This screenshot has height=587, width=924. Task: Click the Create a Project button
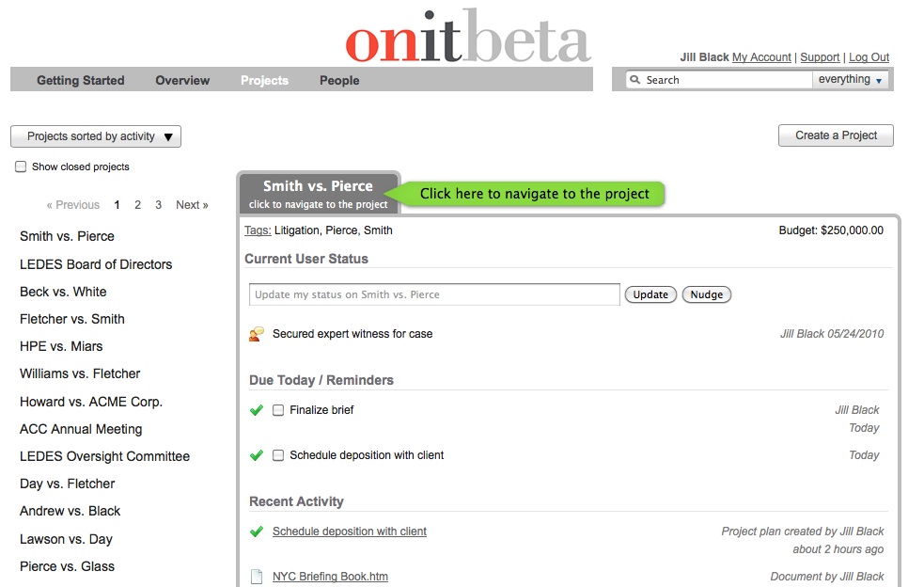tap(836, 135)
